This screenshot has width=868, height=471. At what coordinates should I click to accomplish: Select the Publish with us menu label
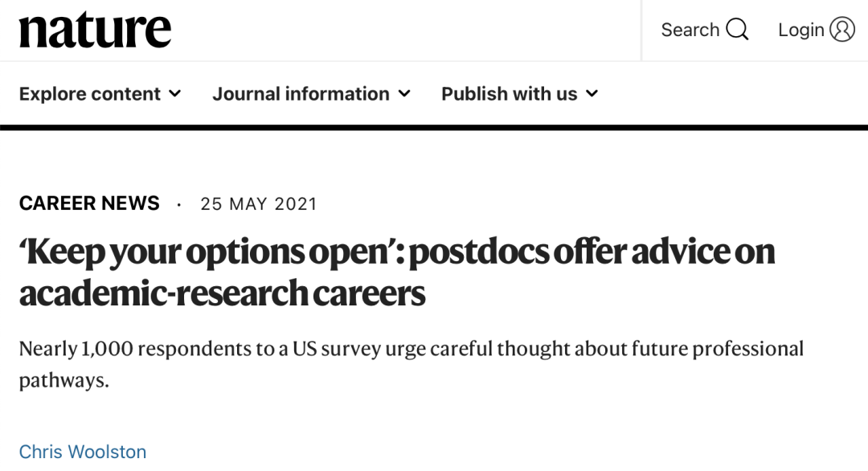pos(510,93)
